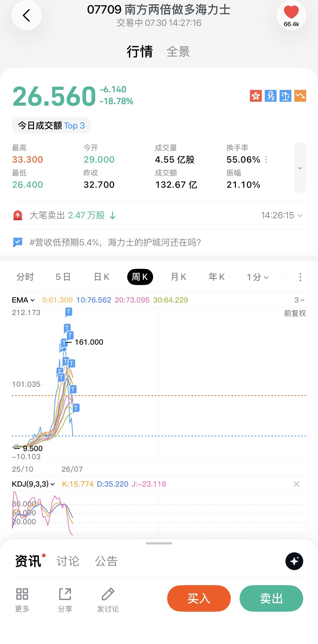Tap the blue lightning badge icon
Screen dimensions: 318x644
point(270,96)
